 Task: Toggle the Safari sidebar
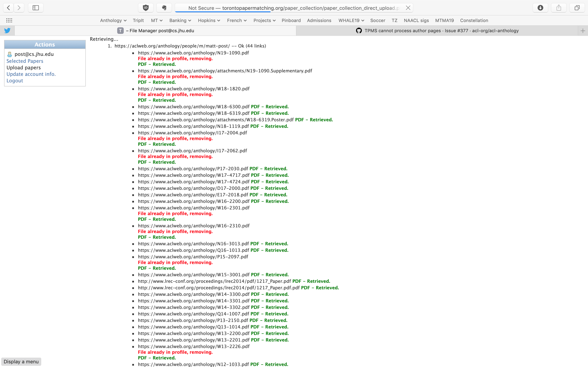click(36, 8)
